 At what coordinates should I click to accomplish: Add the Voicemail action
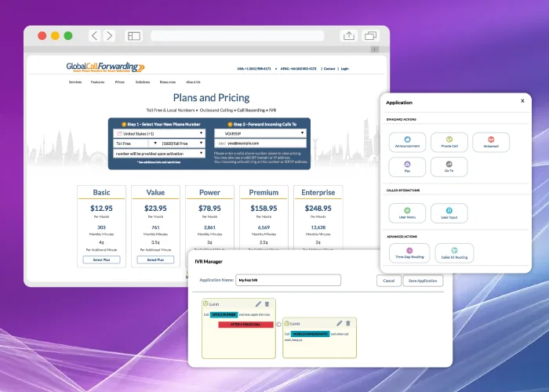[x=492, y=142]
